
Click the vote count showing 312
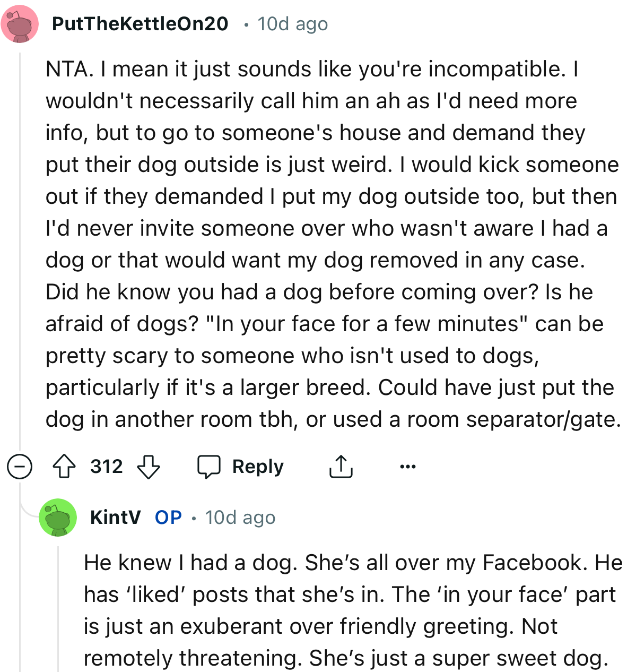coord(106,467)
